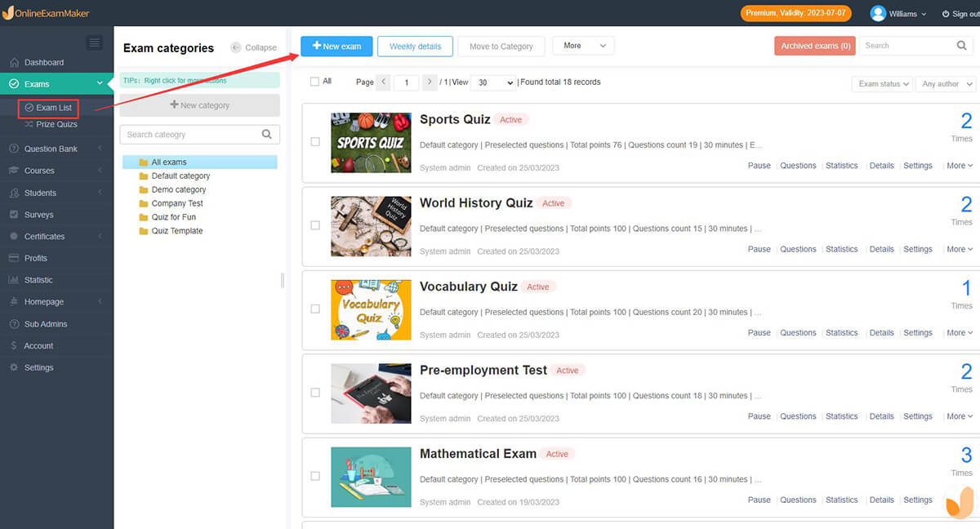
Task: Open Archived exams button
Action: tap(815, 46)
